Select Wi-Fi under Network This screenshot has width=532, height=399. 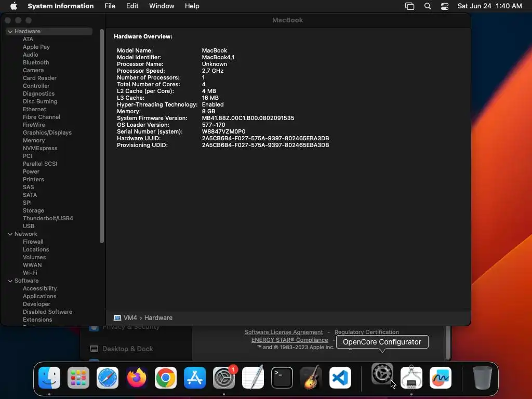pyautogui.click(x=30, y=273)
